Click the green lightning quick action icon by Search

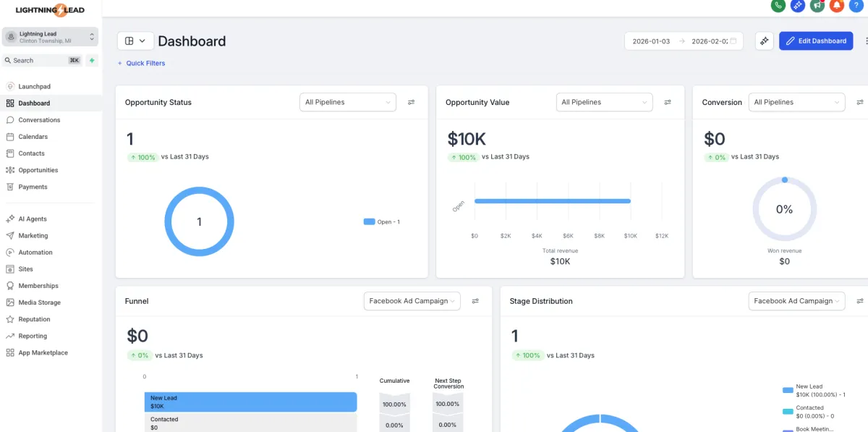point(92,61)
